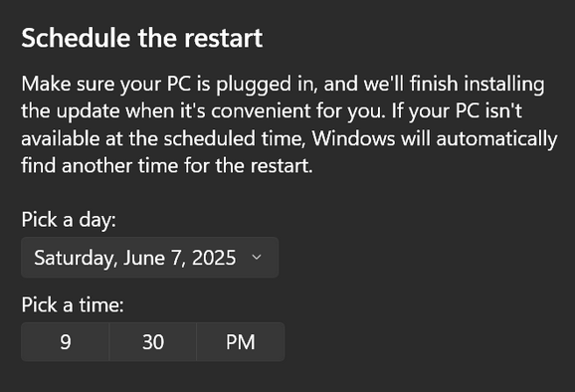The image size is (575, 392).
Task: Click the word 'Windows' in the description
Action: click(353, 138)
